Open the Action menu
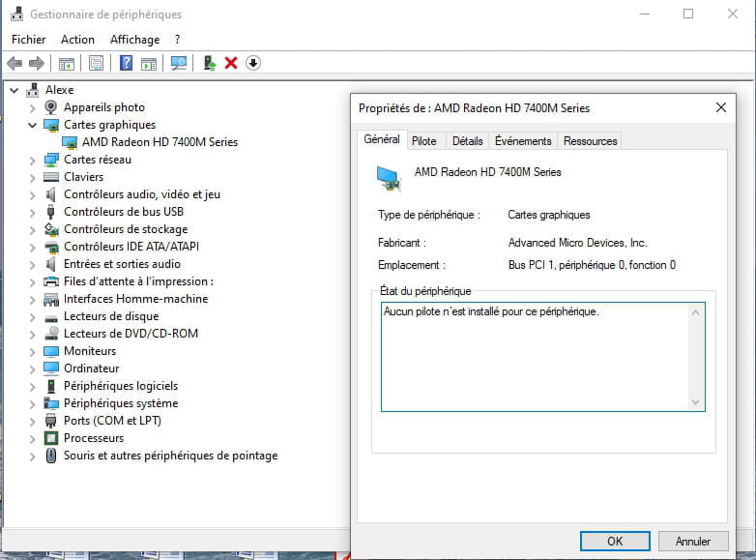The image size is (756, 560). pyautogui.click(x=77, y=40)
